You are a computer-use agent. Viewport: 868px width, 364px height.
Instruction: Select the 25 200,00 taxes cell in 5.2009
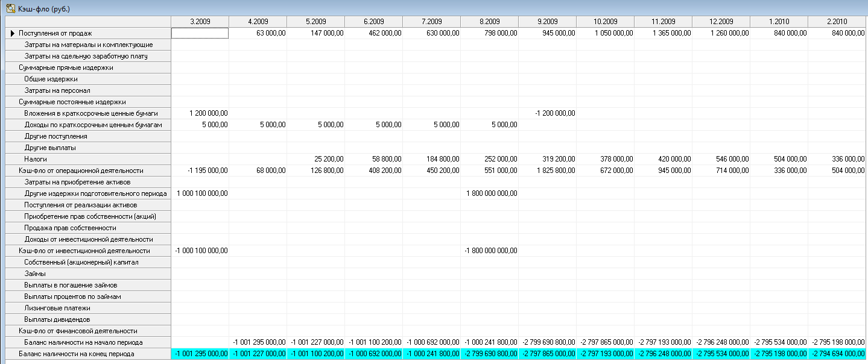coord(315,159)
